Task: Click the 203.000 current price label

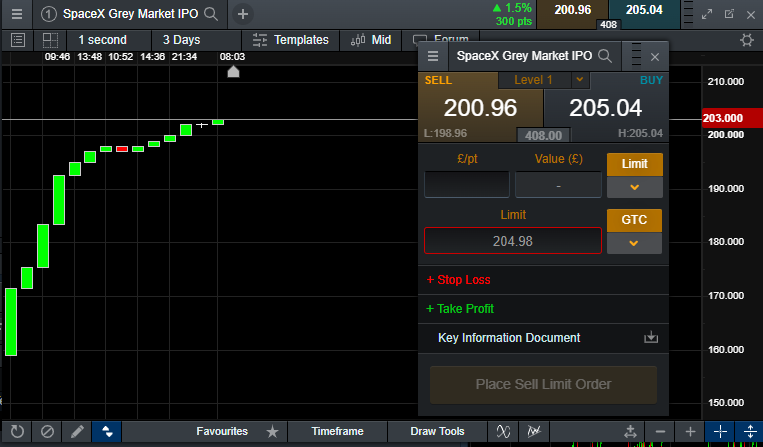Action: (732, 118)
